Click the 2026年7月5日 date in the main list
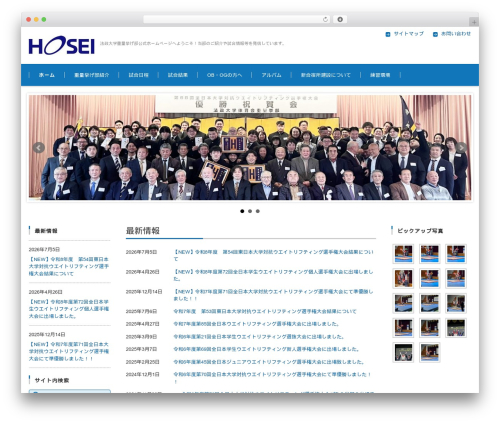Image resolution: width=500 pixels, height=423 pixels. pos(141,252)
